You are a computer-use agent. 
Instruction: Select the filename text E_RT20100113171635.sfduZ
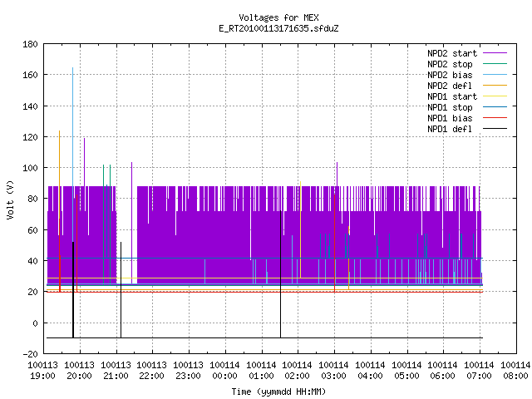[278, 28]
